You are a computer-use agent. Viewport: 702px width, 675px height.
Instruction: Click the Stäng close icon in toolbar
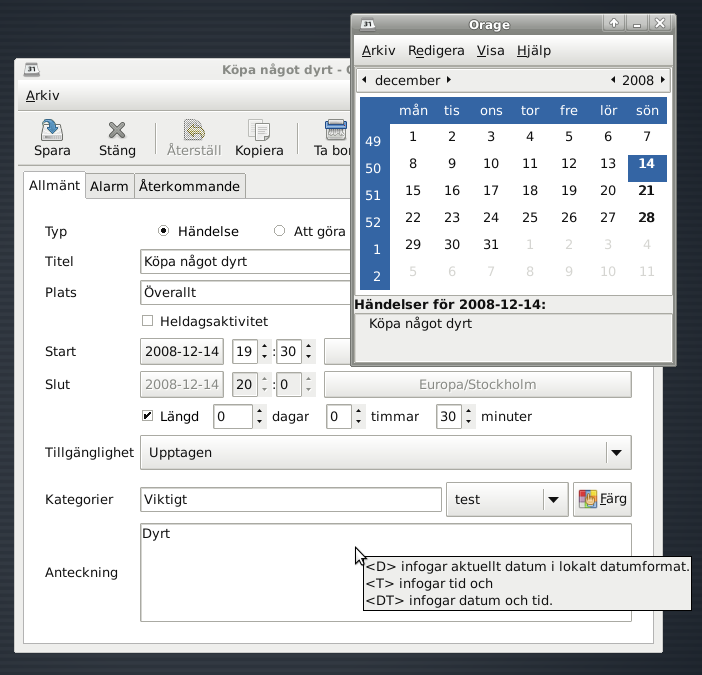117,130
